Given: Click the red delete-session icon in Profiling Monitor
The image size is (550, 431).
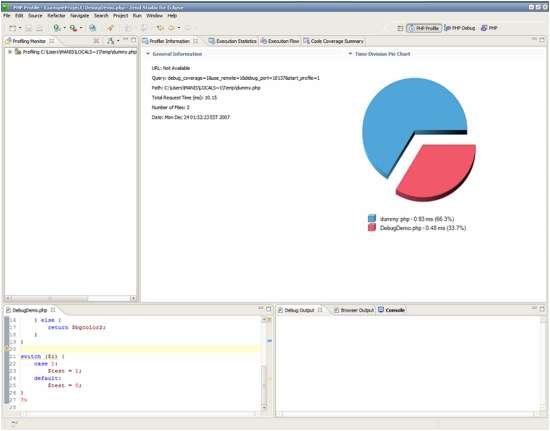Looking at the screenshot, I should [x=96, y=41].
